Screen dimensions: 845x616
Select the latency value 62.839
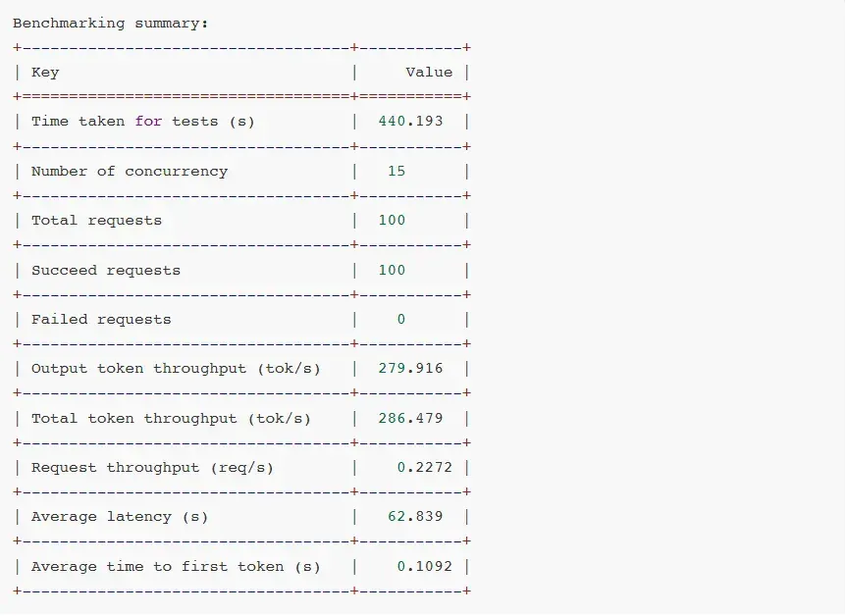(x=415, y=516)
